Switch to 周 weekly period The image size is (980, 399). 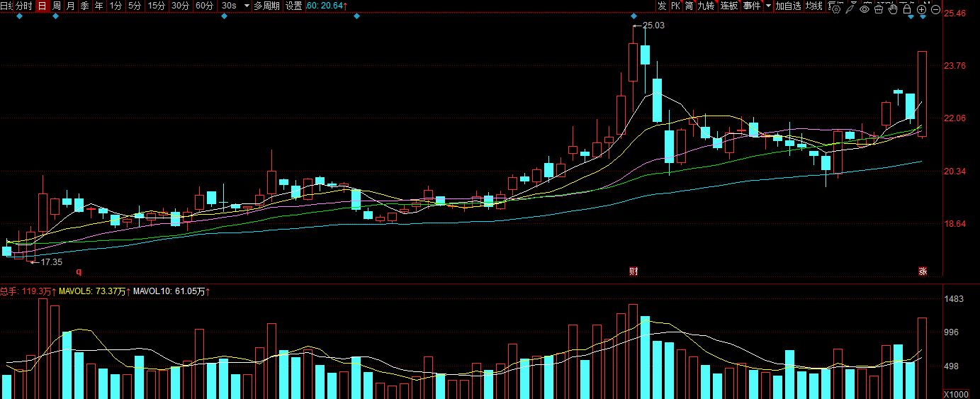[x=56, y=6]
